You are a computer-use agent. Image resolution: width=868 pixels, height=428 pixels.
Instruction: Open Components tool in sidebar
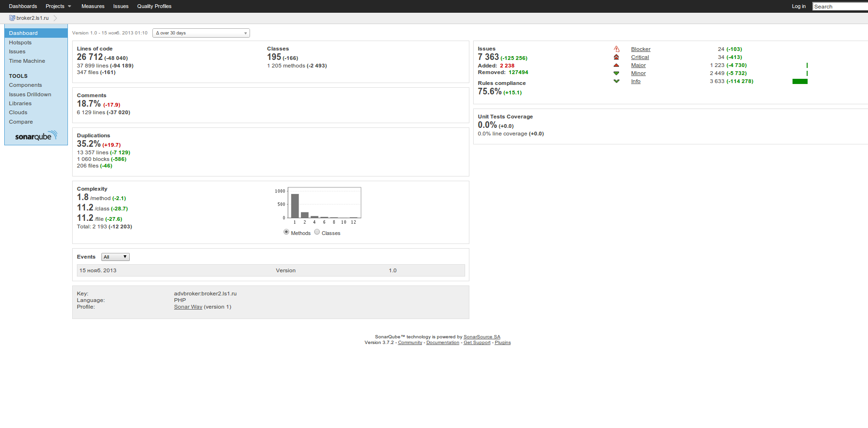pos(25,85)
